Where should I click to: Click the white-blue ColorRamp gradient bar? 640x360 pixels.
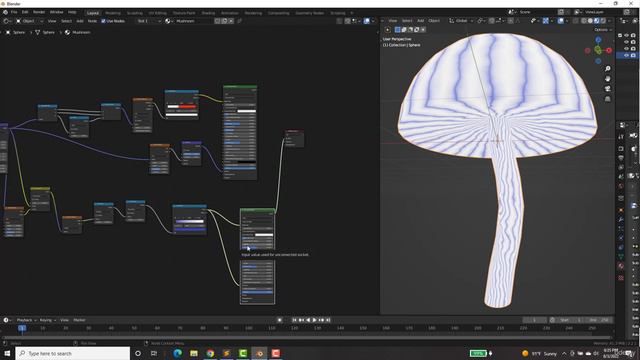(190, 221)
